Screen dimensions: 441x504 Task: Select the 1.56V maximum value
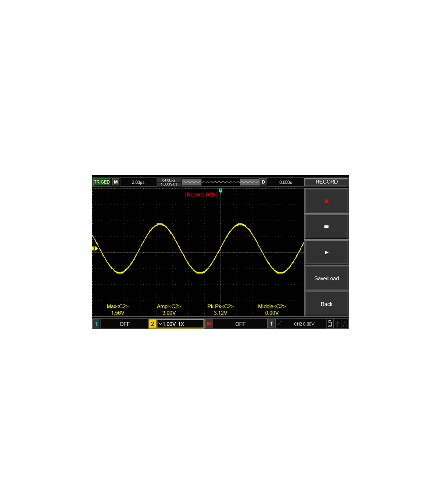click(x=118, y=313)
